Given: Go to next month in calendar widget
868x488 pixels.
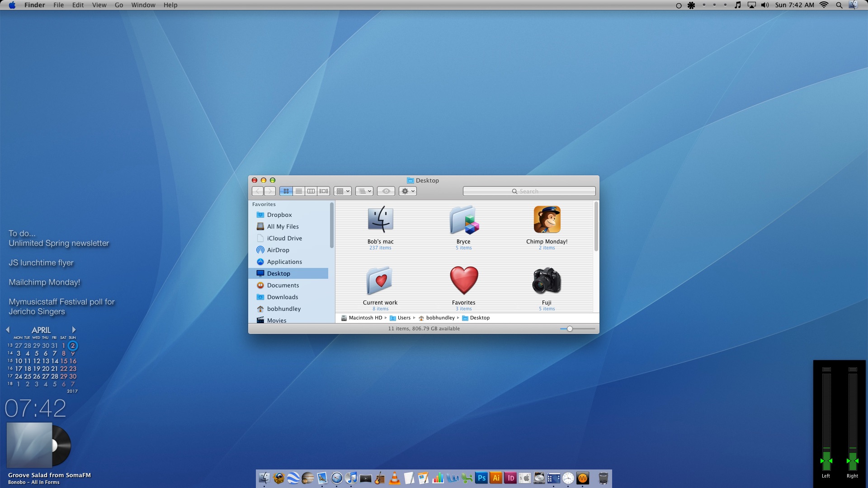Looking at the screenshot, I should pyautogui.click(x=74, y=330).
